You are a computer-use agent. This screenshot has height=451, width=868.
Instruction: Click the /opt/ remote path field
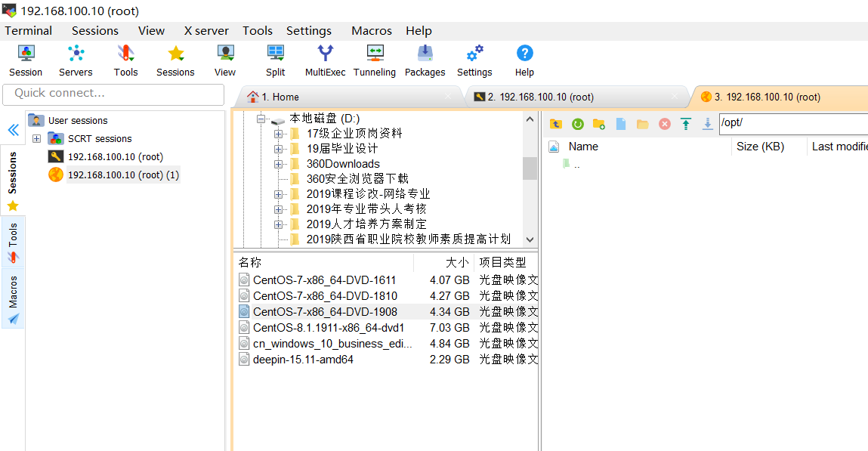793,123
